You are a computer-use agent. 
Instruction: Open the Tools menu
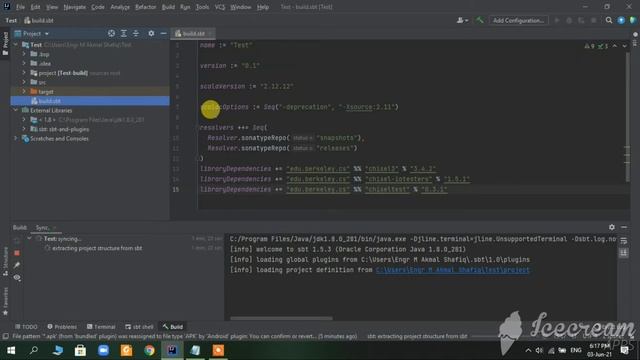202,7
